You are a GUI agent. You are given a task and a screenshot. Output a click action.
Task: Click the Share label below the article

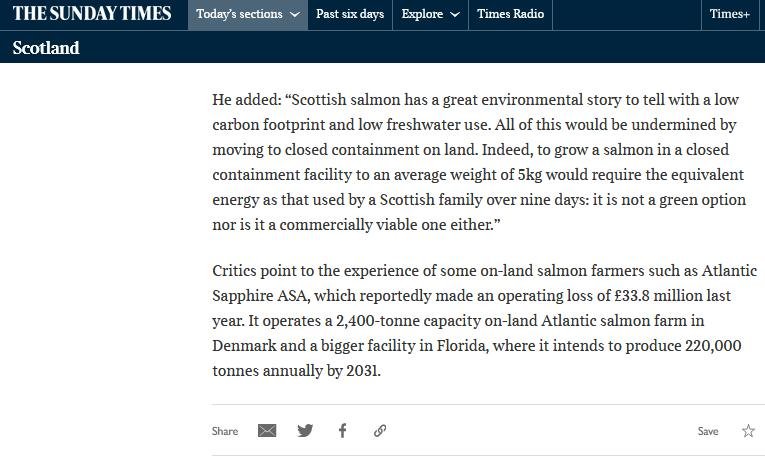[225, 432]
